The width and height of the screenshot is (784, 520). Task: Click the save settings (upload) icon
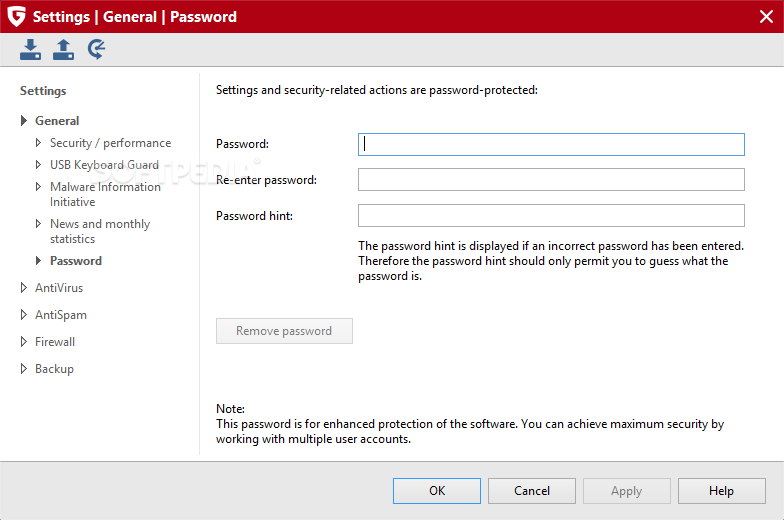click(x=64, y=50)
